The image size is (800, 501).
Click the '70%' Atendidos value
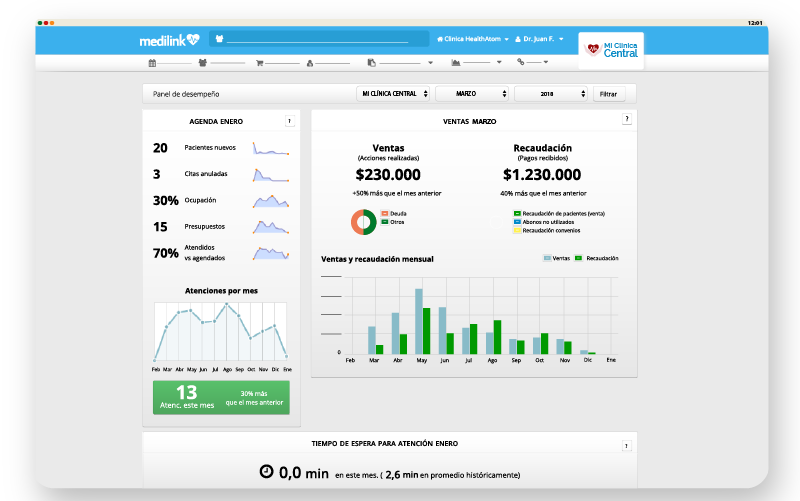[166, 253]
